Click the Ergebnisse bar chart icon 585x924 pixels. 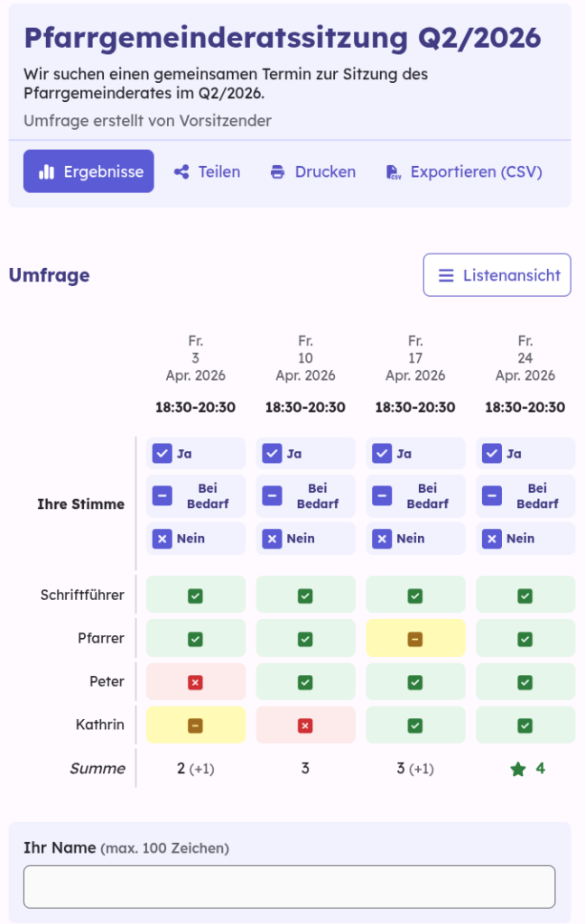(47, 171)
